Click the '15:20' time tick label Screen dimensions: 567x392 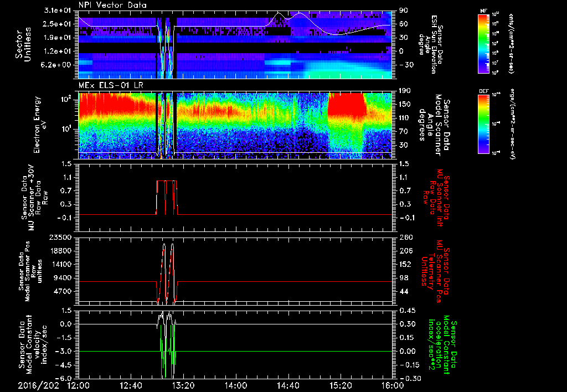pos(341,385)
